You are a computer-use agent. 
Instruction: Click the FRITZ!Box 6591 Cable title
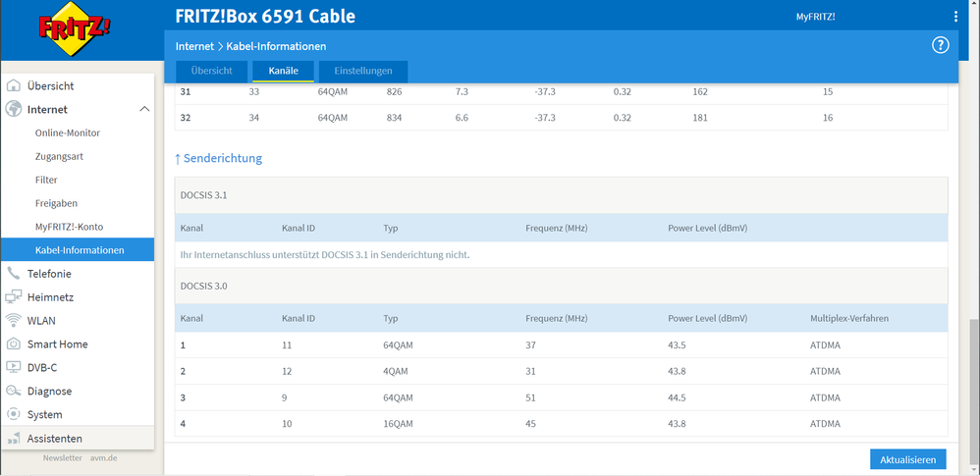(265, 17)
